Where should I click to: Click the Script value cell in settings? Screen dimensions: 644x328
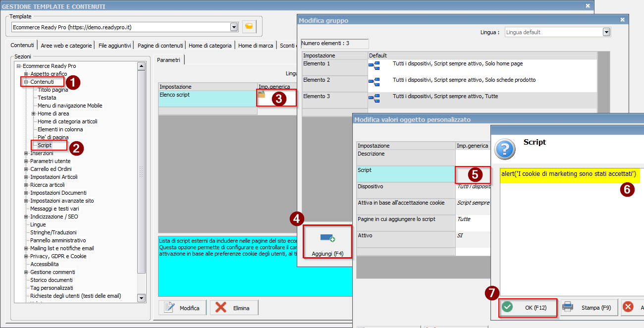pyautogui.click(x=473, y=174)
